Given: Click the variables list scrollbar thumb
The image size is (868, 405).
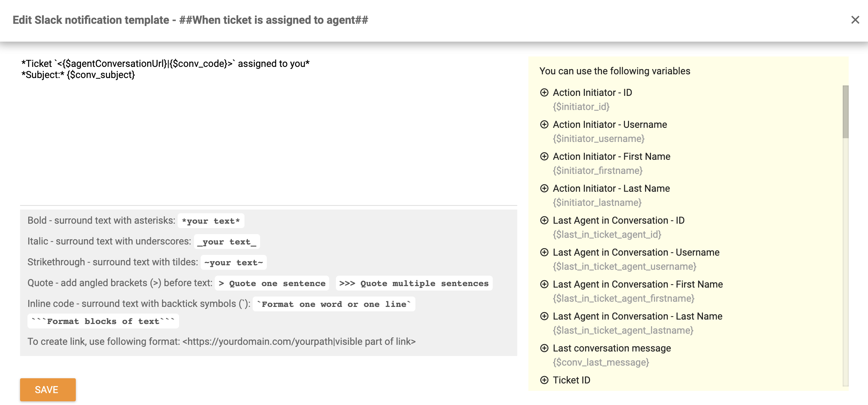Looking at the screenshot, I should click(846, 111).
